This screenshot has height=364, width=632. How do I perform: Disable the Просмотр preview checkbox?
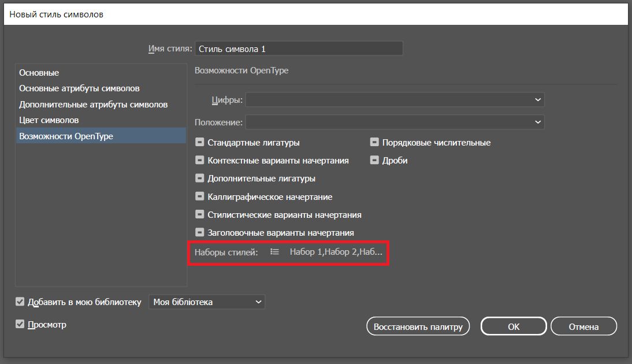21,325
